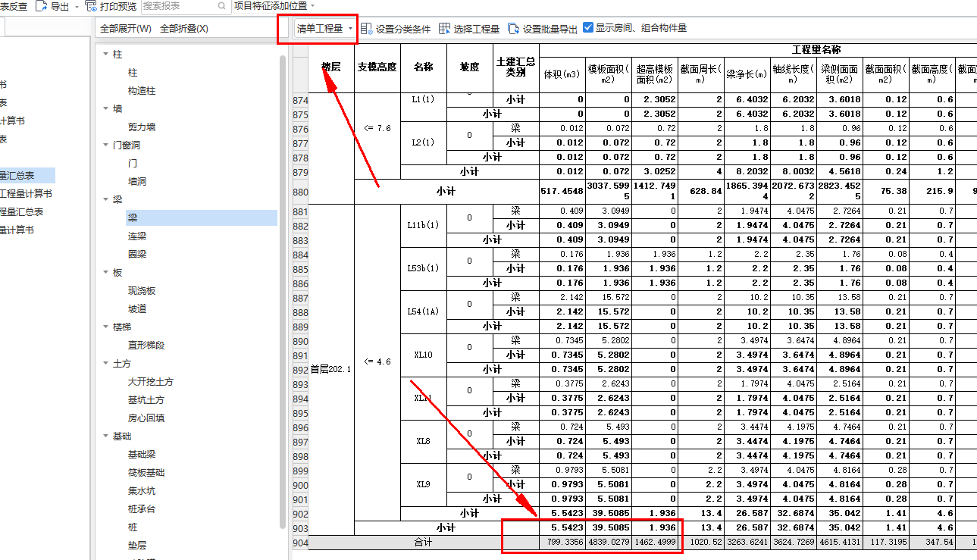The height and width of the screenshot is (560, 977).
Task: Click the 梁净长(m) column header
Action: point(747,74)
